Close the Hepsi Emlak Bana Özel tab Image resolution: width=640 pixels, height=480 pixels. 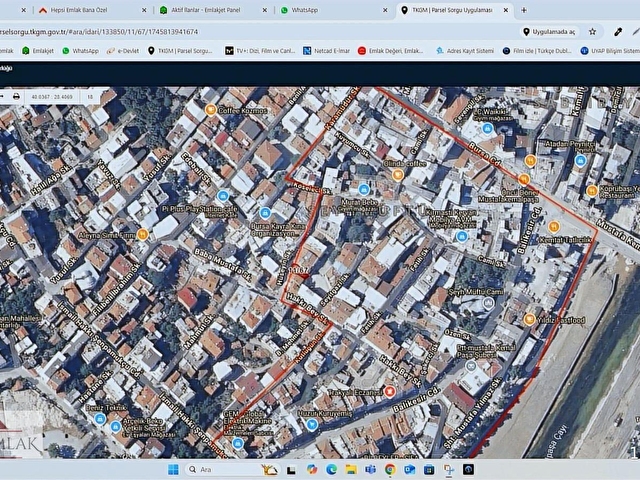144,10
